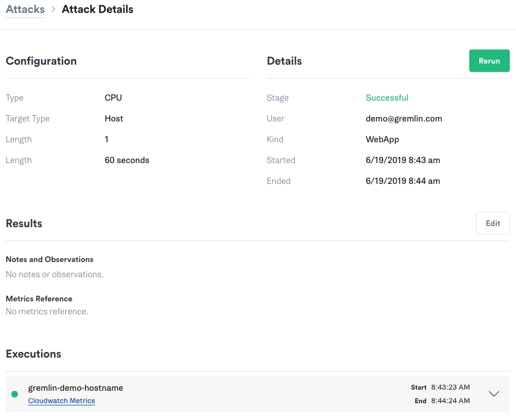Select the Attack Details breadcrumb title
Screen dimensions: 516x420
pos(97,9)
